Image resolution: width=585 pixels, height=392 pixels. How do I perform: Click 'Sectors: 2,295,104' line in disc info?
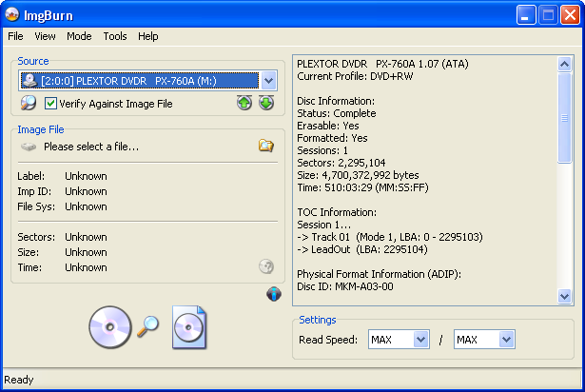341,163
